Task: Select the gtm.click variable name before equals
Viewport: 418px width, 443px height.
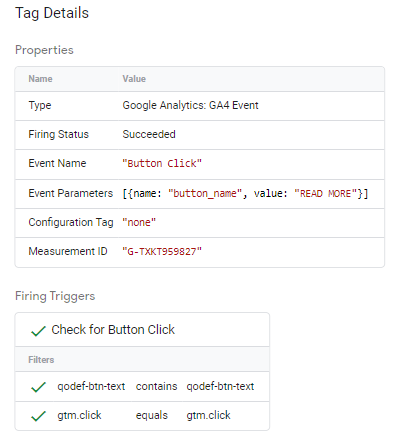Action: tap(79, 415)
